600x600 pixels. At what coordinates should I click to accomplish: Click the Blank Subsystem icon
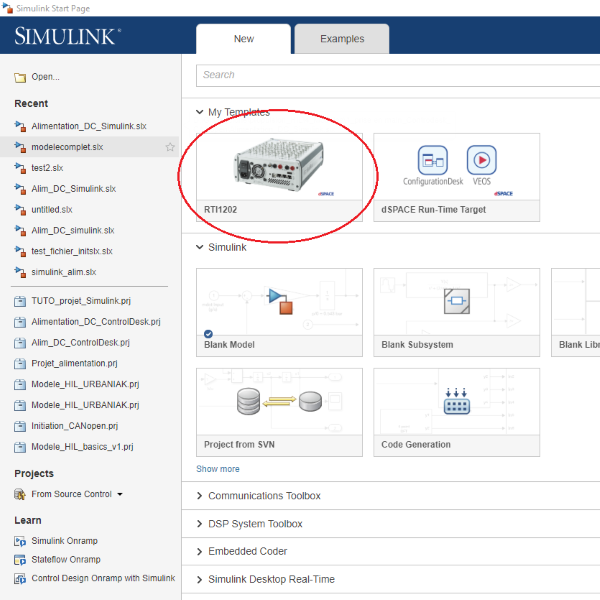tap(457, 301)
